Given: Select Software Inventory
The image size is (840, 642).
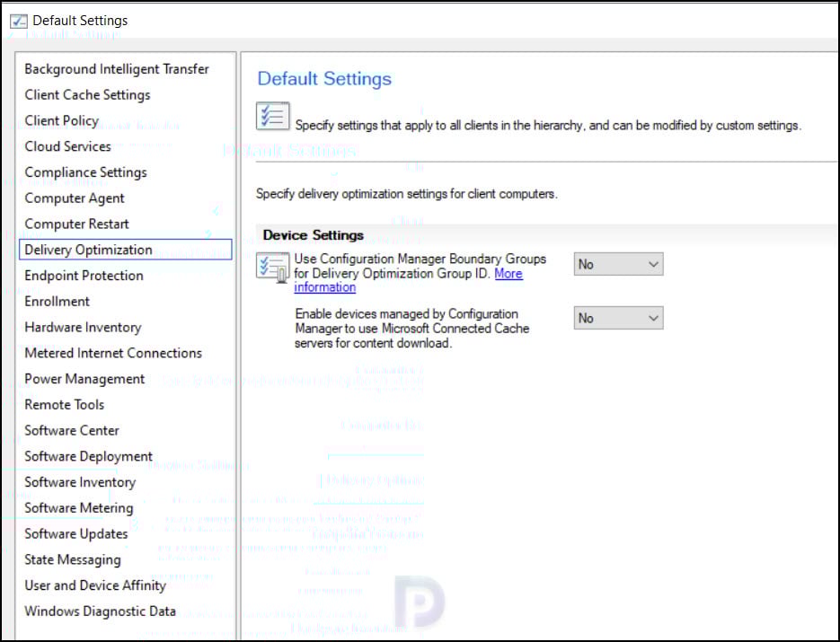Looking at the screenshot, I should pos(80,482).
